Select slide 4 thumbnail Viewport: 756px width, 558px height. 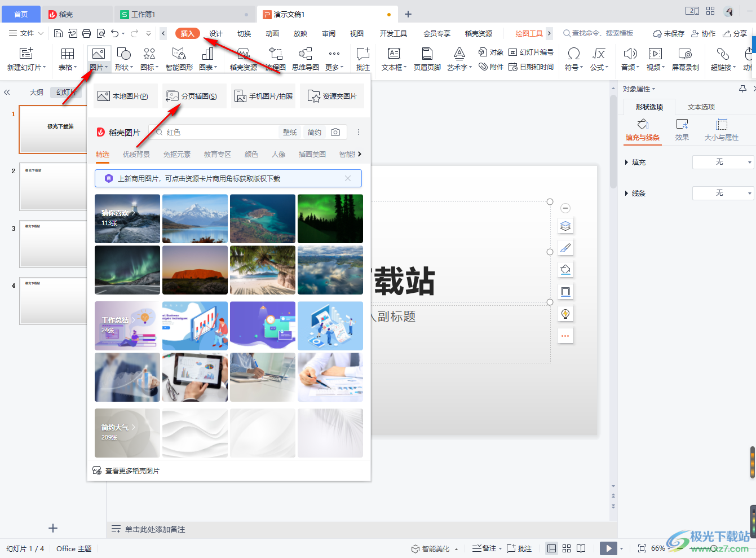pyautogui.click(x=54, y=301)
